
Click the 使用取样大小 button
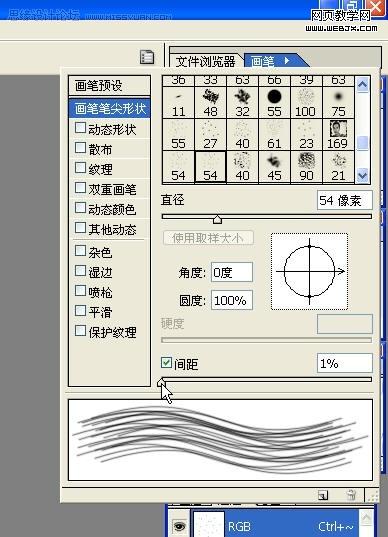(x=208, y=238)
